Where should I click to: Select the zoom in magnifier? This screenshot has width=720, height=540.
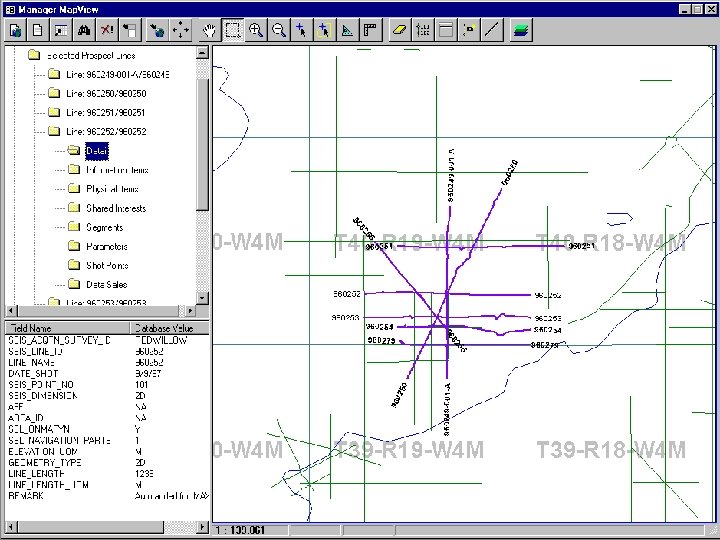256,30
